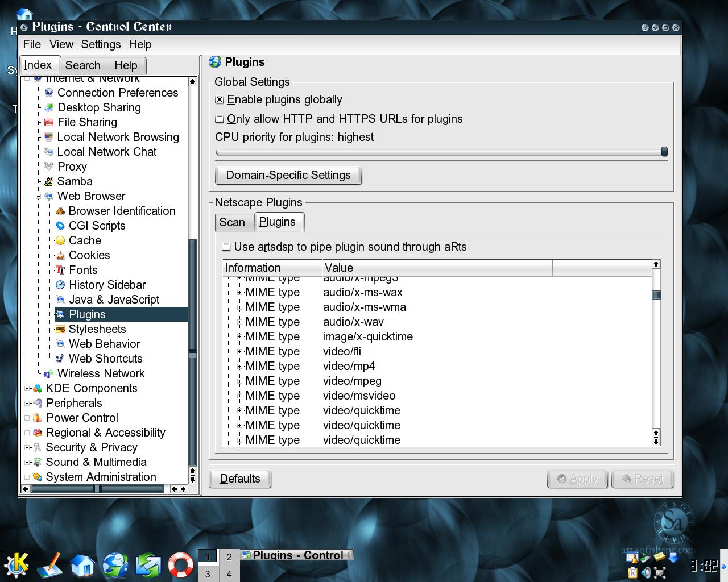The height and width of the screenshot is (582, 728).
Task: Click the Local Network Browsing icon
Action: 49,137
